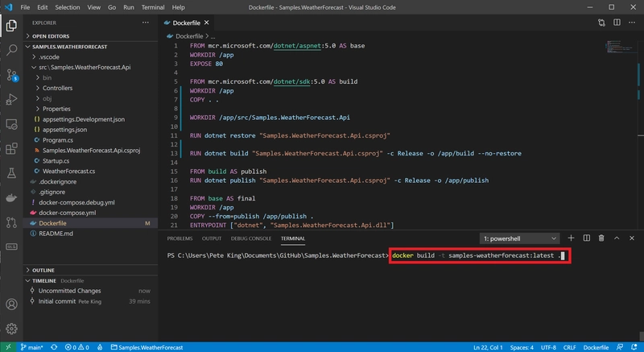This screenshot has width=644, height=352.
Task: Go to line via Ln 22, Col 1
Action: 488,347
